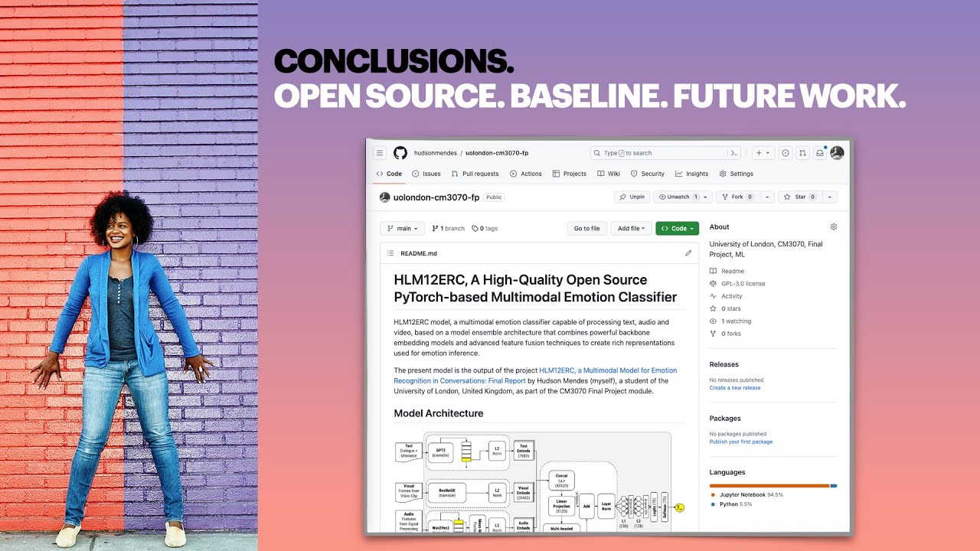Open the pull requests icon in the top bar

click(802, 153)
